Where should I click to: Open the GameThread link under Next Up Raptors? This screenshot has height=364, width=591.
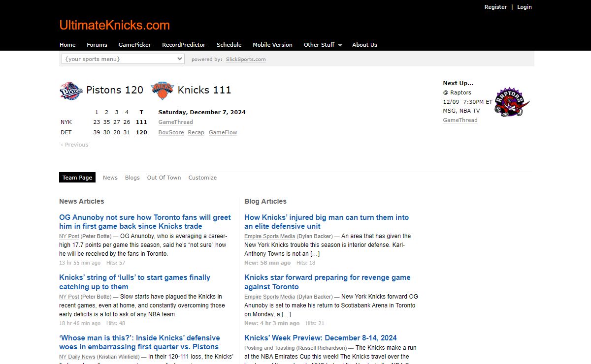(460, 120)
